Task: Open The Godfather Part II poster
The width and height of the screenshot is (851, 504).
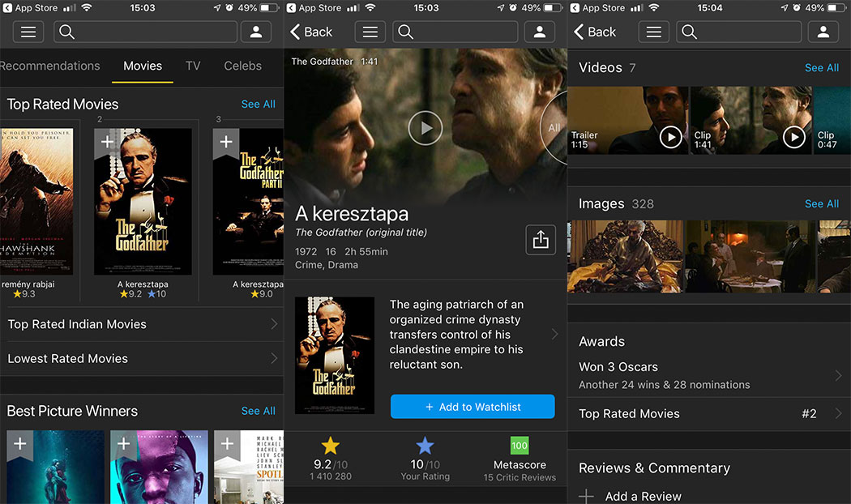Action: [248, 201]
